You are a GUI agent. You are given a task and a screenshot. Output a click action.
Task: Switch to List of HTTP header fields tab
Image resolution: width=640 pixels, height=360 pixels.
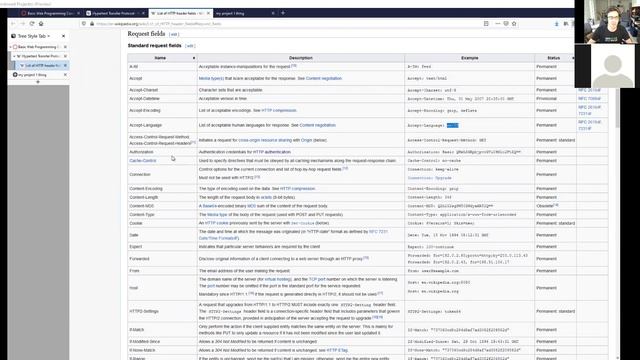click(180, 13)
